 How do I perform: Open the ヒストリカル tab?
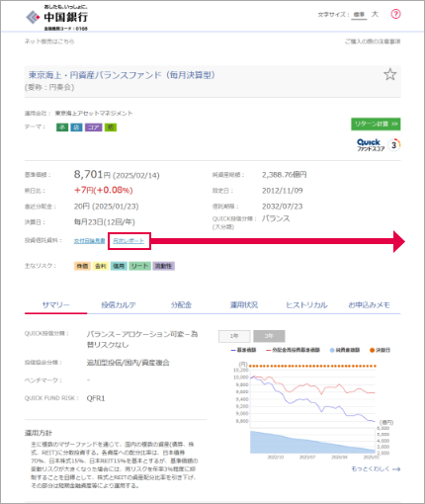[x=306, y=305]
